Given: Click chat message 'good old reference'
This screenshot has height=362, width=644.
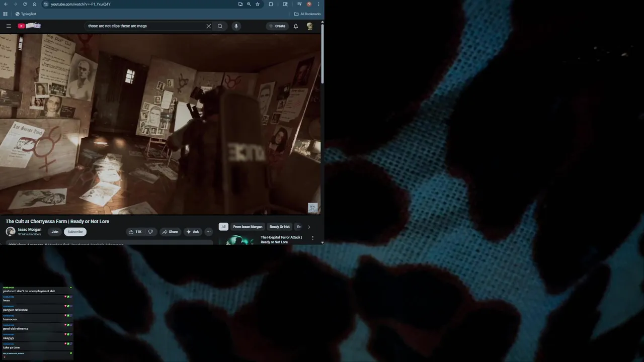Looking at the screenshot, I should pyautogui.click(x=16, y=328).
